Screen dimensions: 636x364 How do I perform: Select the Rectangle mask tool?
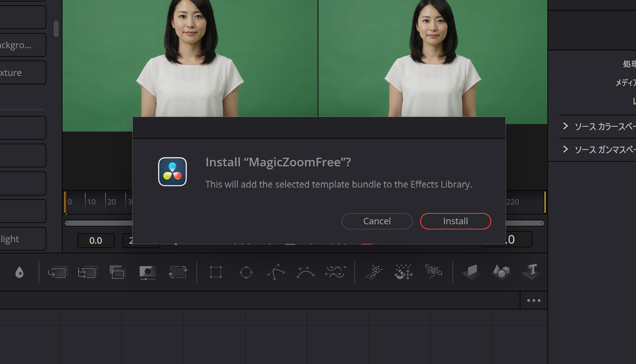click(216, 272)
